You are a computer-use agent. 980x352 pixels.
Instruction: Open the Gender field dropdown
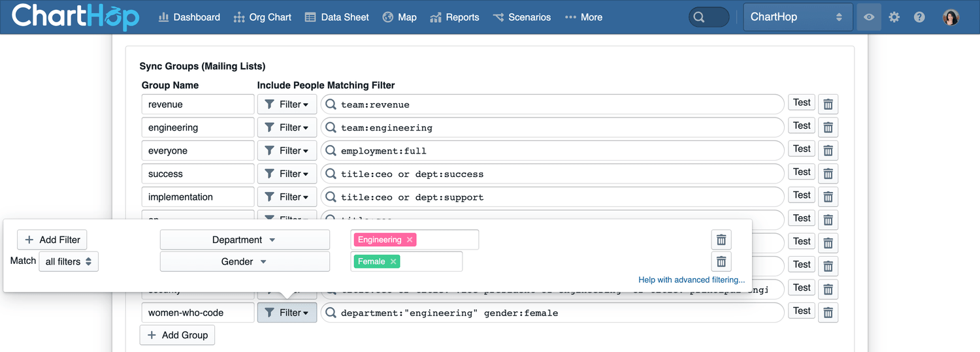coord(245,262)
